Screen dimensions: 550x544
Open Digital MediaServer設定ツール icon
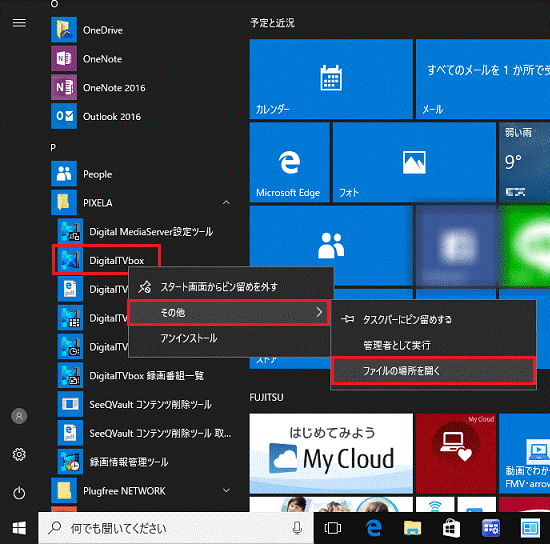[x=71, y=231]
